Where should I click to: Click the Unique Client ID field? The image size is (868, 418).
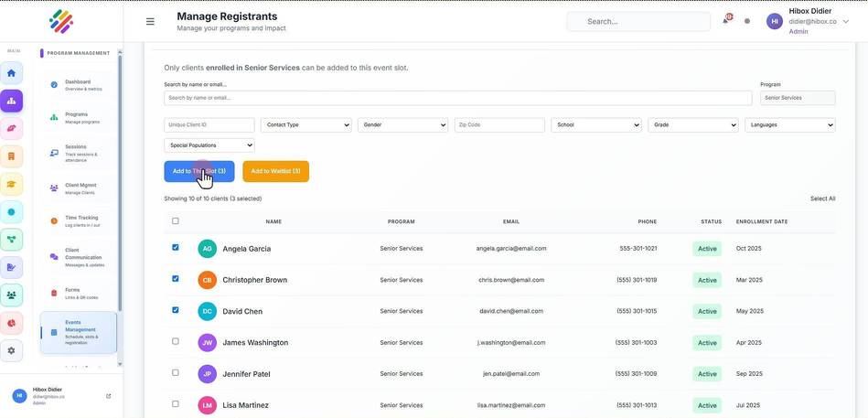pyautogui.click(x=209, y=125)
